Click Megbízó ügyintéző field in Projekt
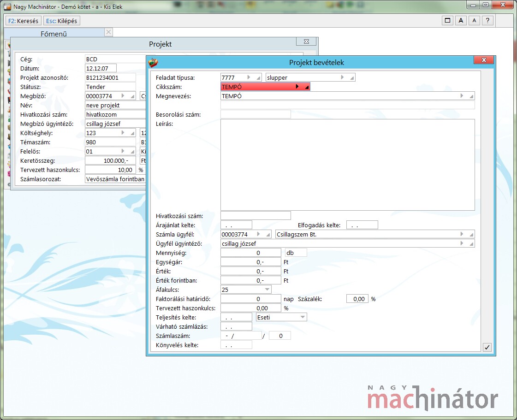This screenshot has width=517, height=420. (115, 124)
